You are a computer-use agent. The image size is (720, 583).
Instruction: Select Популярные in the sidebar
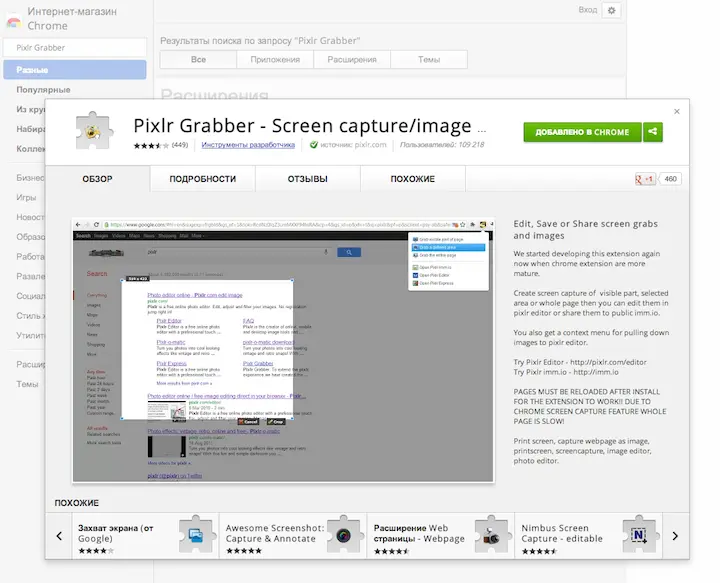click(43, 90)
